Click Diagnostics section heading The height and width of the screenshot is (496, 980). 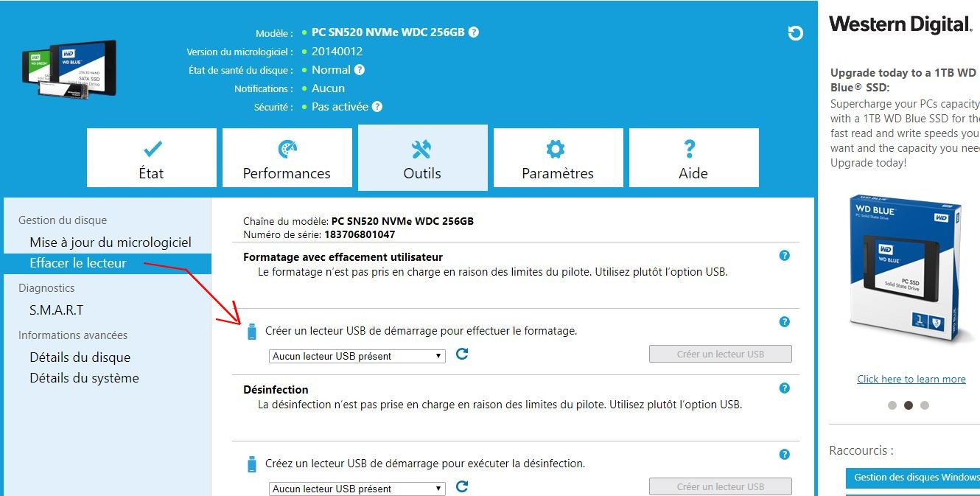click(x=46, y=288)
